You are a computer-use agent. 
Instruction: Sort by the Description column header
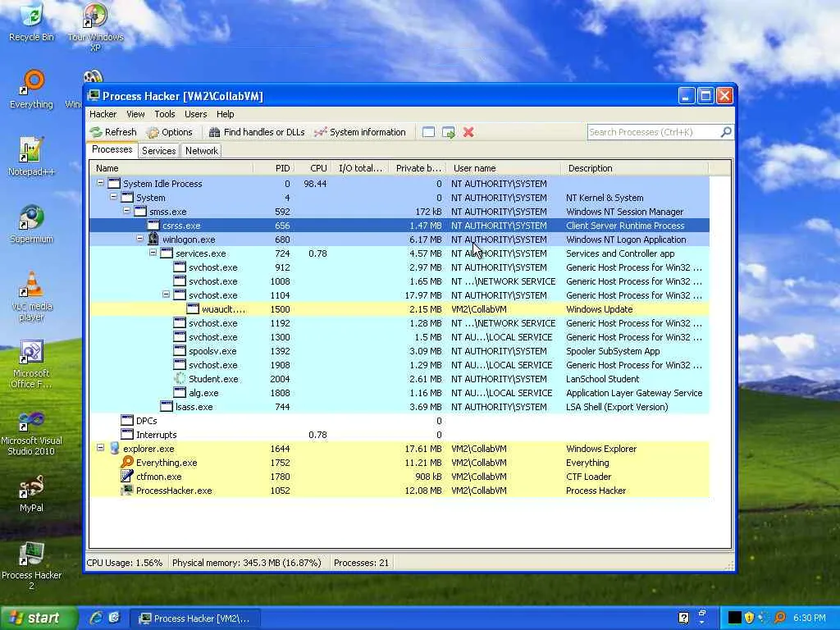[x=635, y=168]
